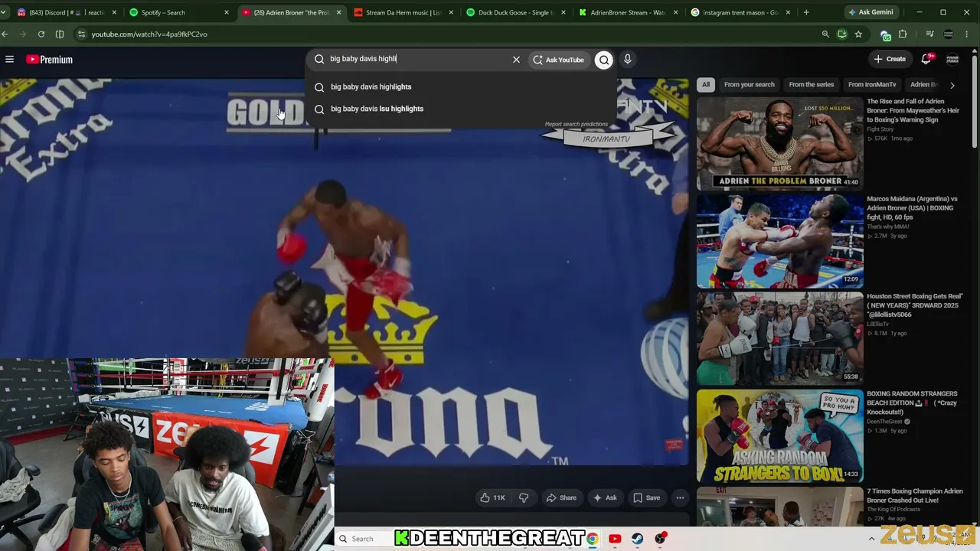Open the extensions puzzle icon
The image size is (980, 551).
pyautogui.click(x=903, y=34)
